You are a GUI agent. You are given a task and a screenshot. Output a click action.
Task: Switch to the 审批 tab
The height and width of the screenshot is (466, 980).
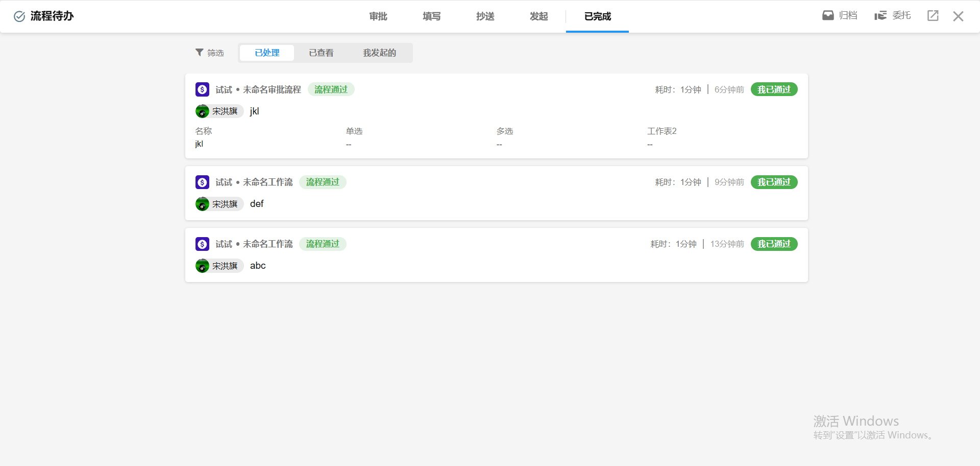click(x=378, y=16)
